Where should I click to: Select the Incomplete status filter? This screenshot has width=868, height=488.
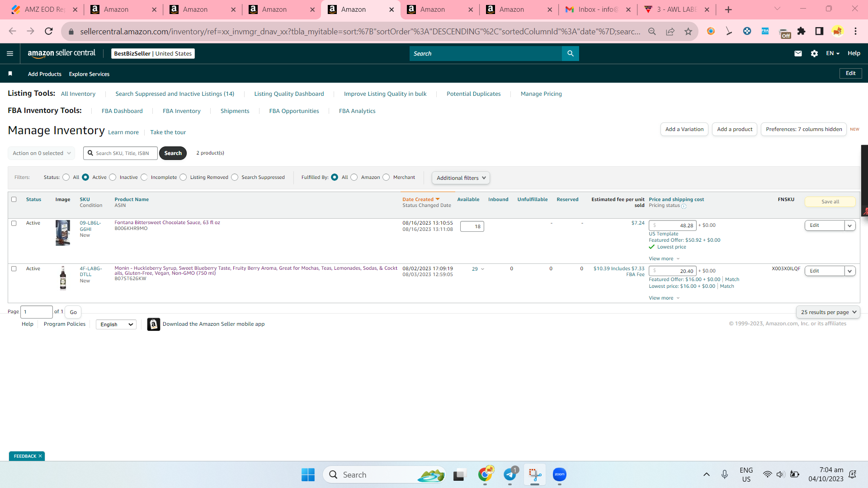click(x=144, y=177)
